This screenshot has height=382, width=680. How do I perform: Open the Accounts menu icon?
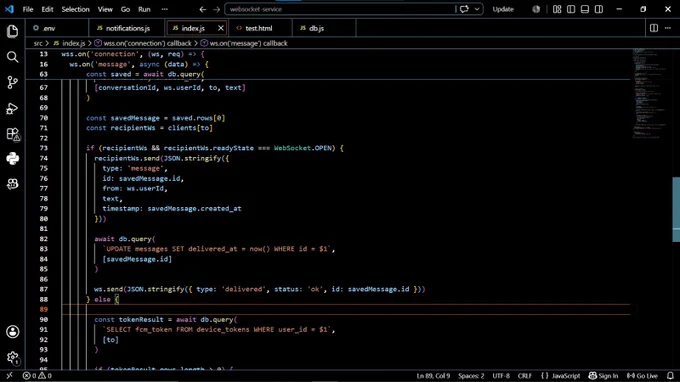(x=12, y=332)
